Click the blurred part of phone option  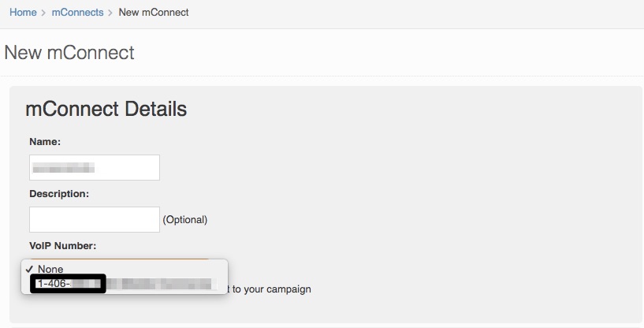(160, 284)
